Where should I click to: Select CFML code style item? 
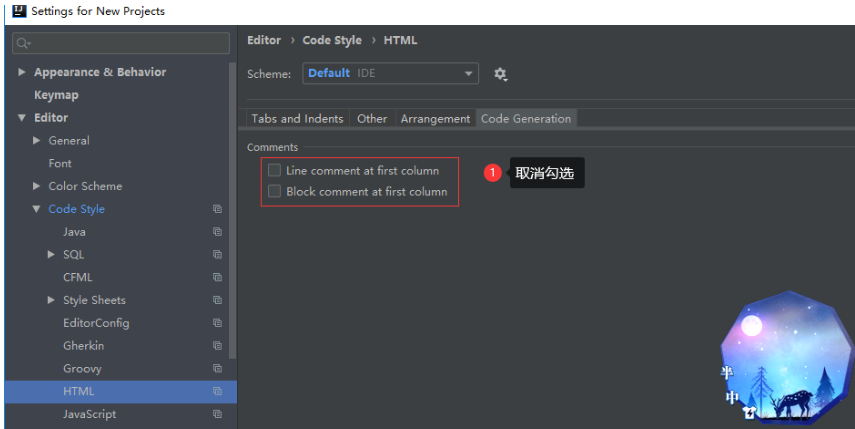coord(77,277)
